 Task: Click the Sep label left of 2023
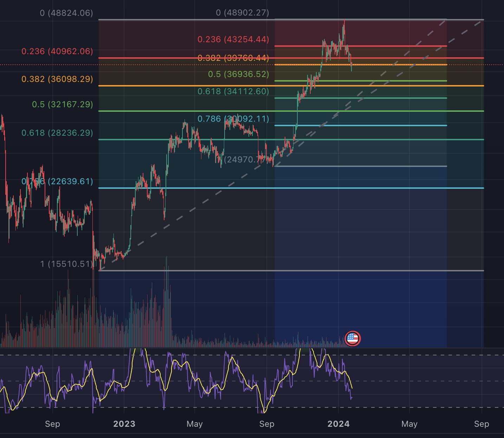tap(52, 424)
